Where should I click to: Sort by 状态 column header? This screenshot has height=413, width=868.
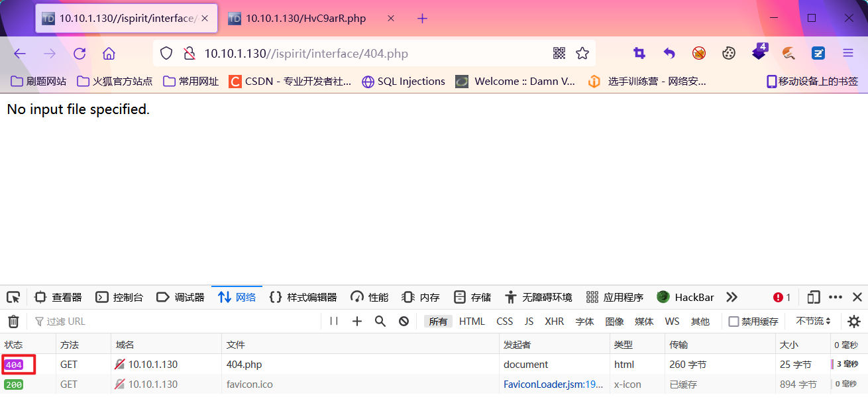tap(28, 345)
